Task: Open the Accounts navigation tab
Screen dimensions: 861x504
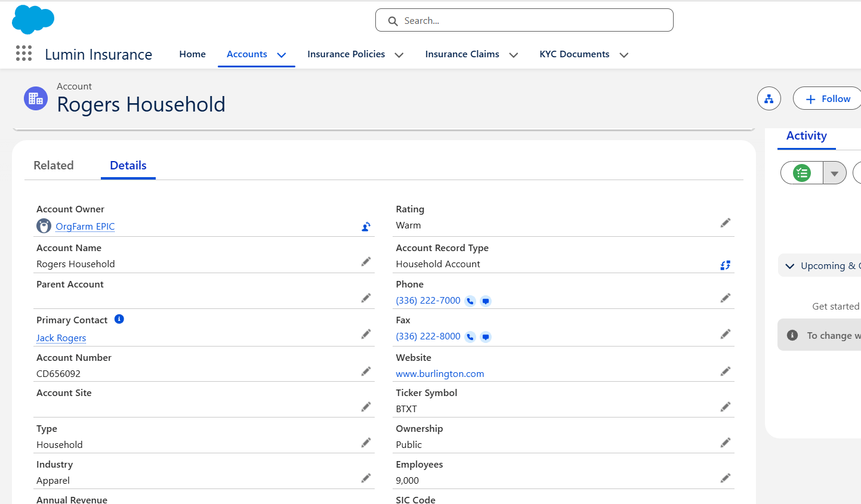Action: pos(247,54)
